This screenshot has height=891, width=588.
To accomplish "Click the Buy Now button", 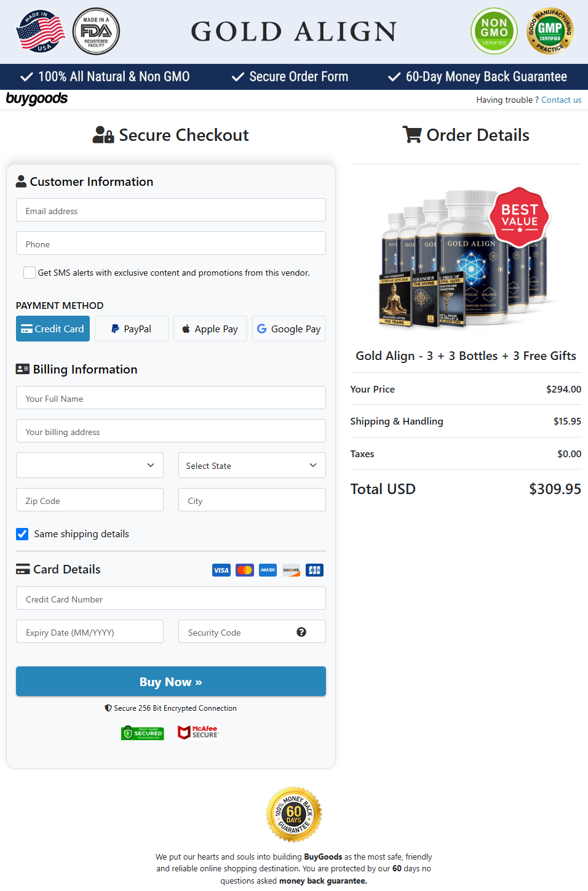I will (171, 681).
